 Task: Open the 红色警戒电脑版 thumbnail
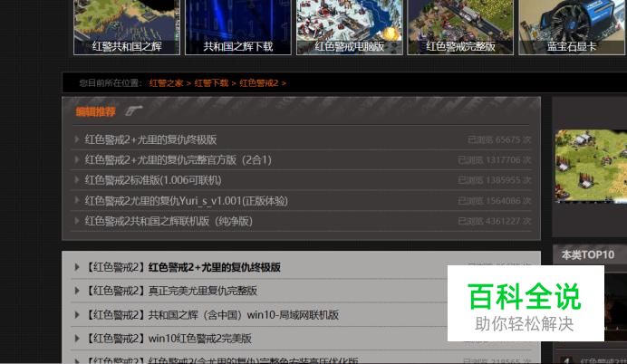coord(349,27)
